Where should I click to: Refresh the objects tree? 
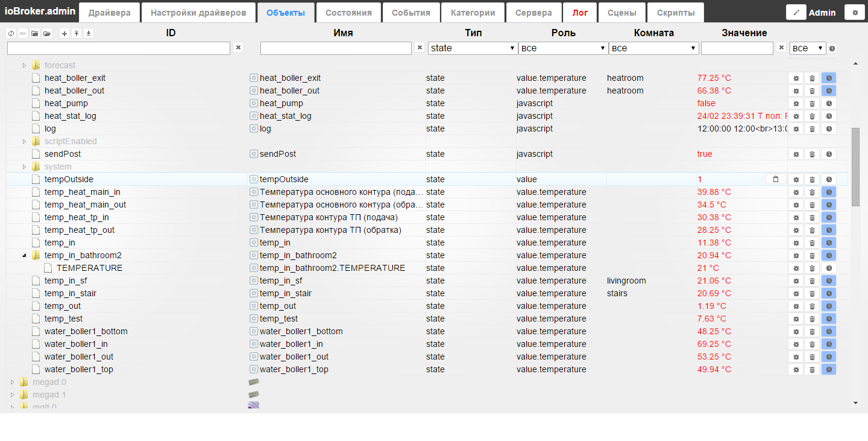(x=11, y=34)
